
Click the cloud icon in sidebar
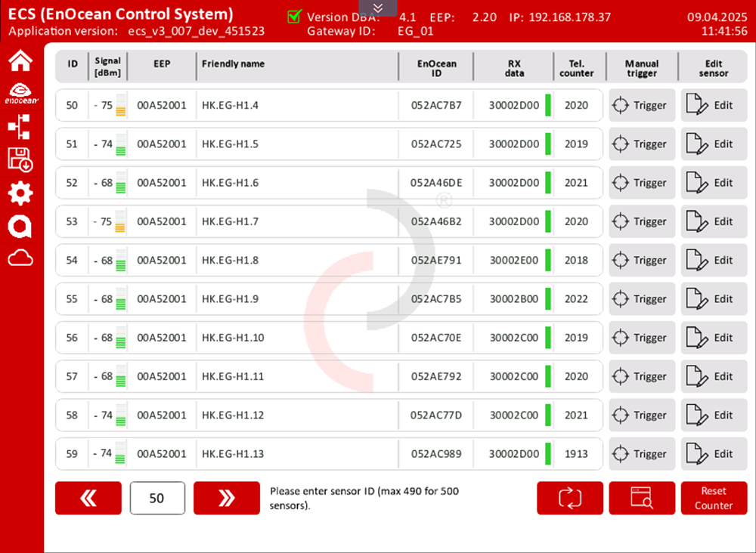tap(20, 259)
